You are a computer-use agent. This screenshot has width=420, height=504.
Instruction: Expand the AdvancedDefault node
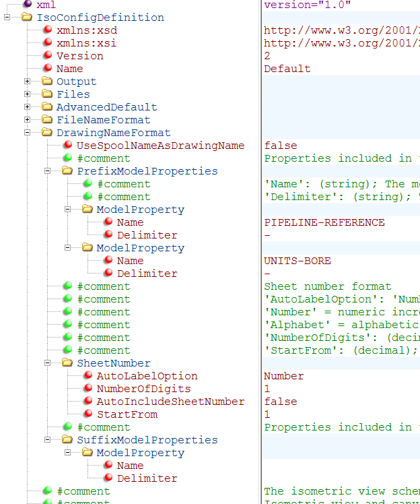(x=28, y=107)
